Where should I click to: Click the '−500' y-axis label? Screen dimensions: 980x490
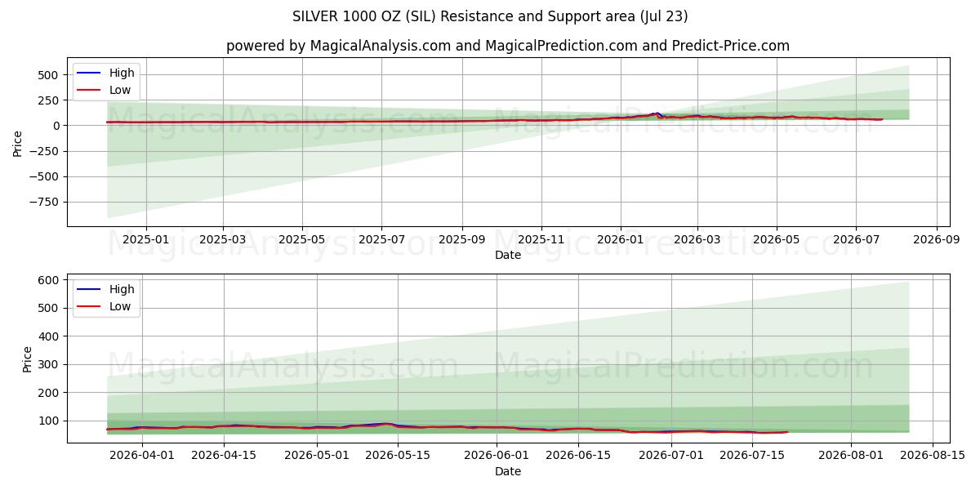click(x=46, y=176)
